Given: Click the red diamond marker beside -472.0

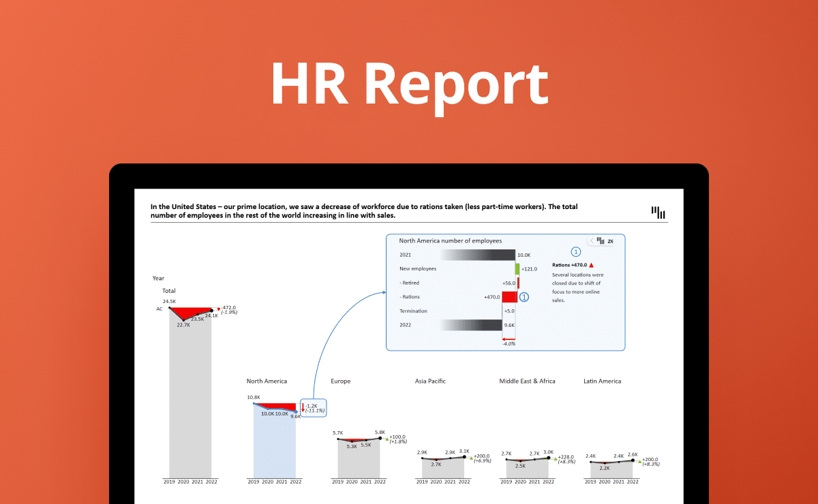Looking at the screenshot, I should tap(218, 309).
